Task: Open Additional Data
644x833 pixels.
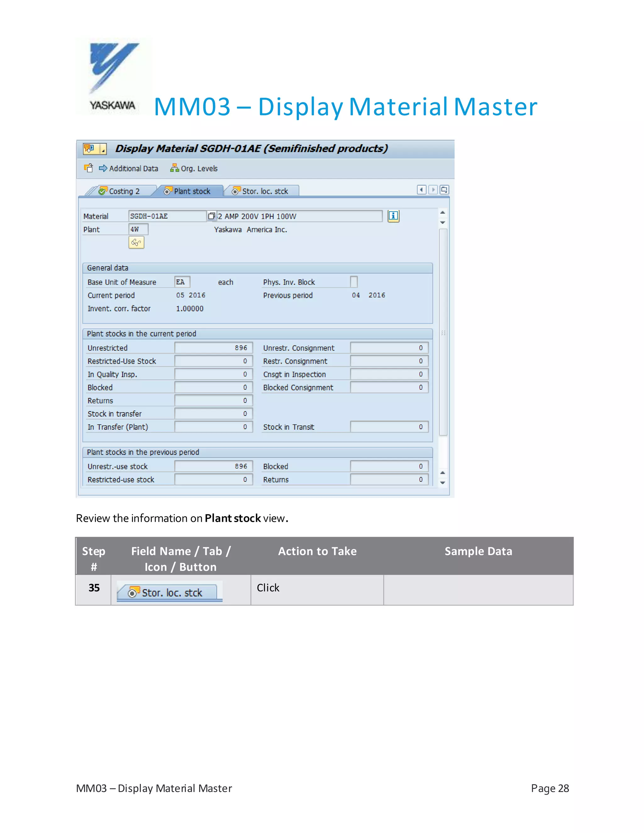Action: tap(129, 168)
